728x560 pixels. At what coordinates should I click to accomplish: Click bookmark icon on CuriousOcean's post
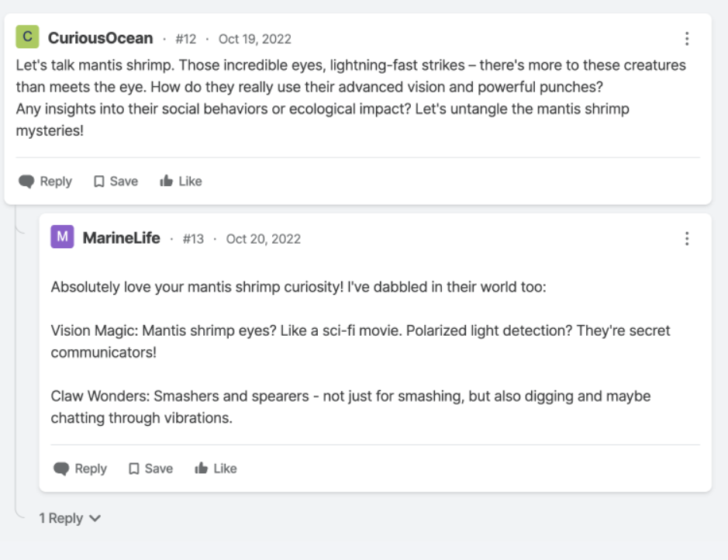click(98, 181)
